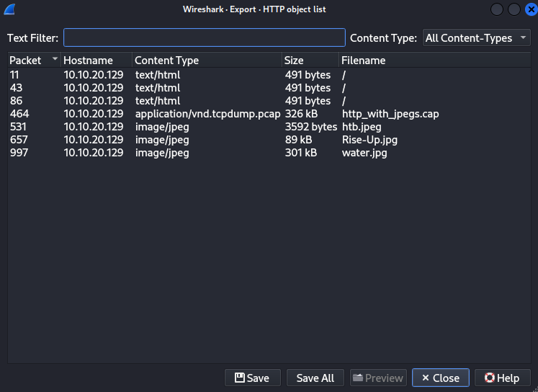The height and width of the screenshot is (392, 538).
Task: Click text/html cell in packet 43 row
Action: pyautogui.click(x=158, y=88)
